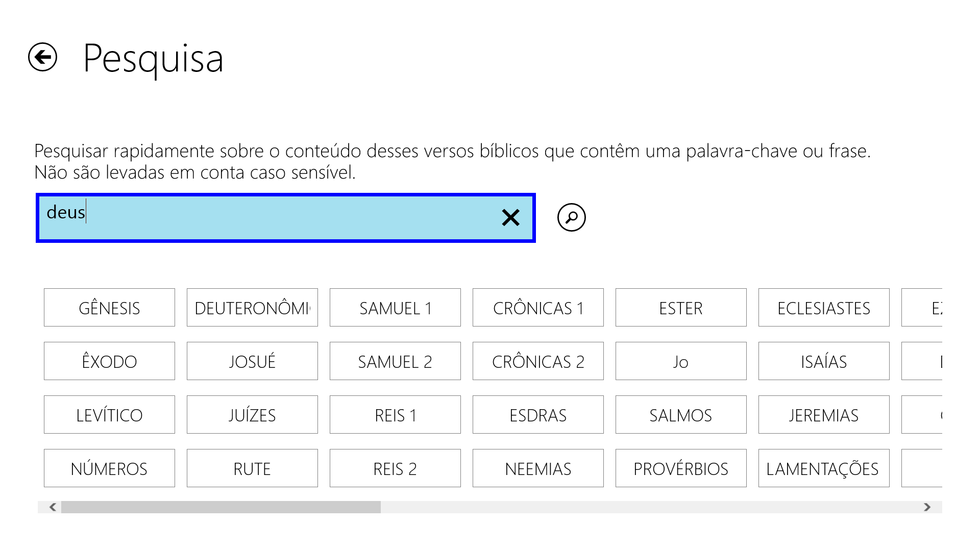The height and width of the screenshot is (551, 980).
Task: Choose the RUTE book
Action: 252,468
